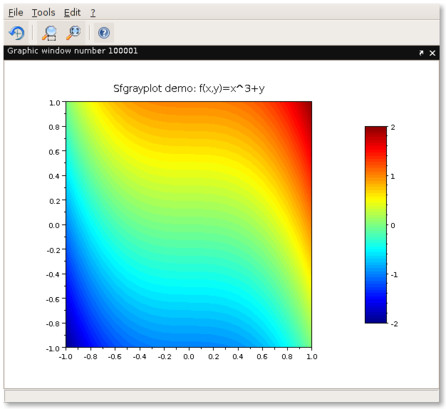Click the Original view unzoom magnifier icon

click(x=73, y=33)
